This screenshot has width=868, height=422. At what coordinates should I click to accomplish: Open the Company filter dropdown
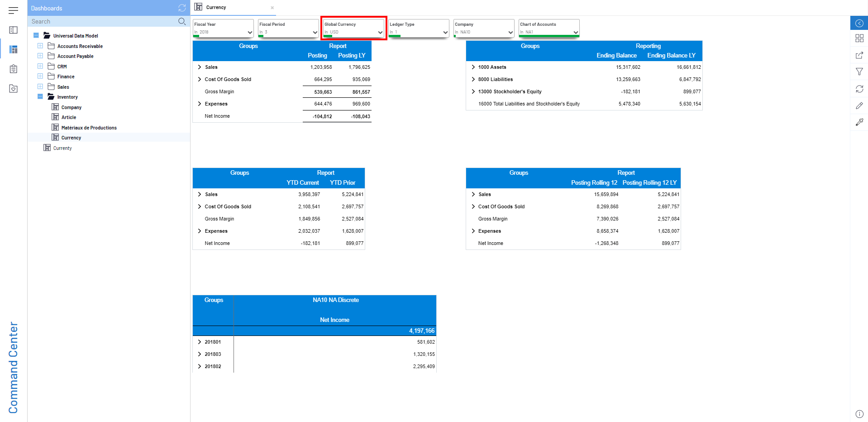(510, 32)
